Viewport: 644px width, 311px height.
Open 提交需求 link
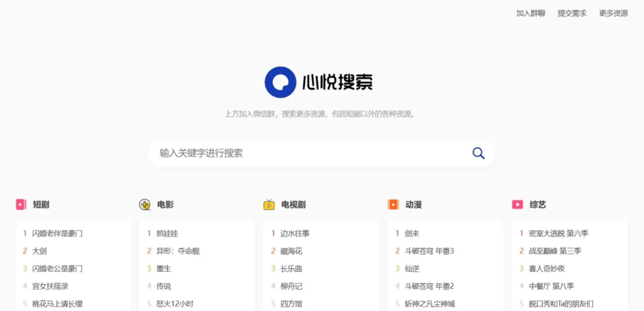click(572, 14)
